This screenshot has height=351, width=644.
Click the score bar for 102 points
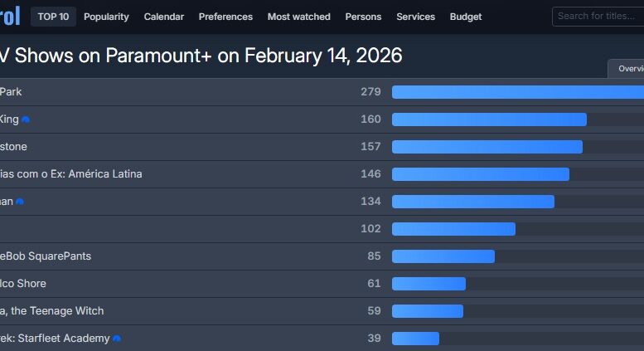pyautogui.click(x=453, y=229)
